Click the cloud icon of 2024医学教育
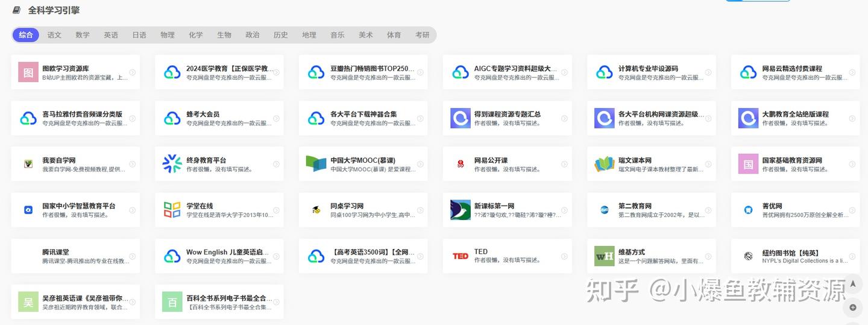 tap(172, 72)
